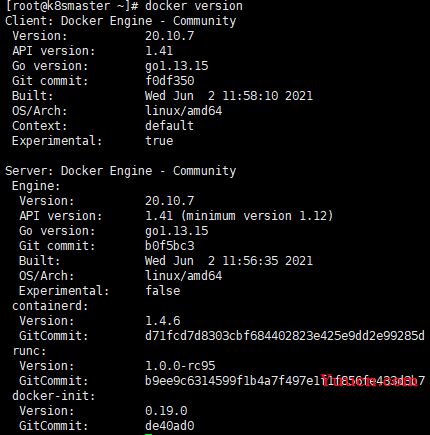Click the Client Git commit f0df350

(x=169, y=81)
